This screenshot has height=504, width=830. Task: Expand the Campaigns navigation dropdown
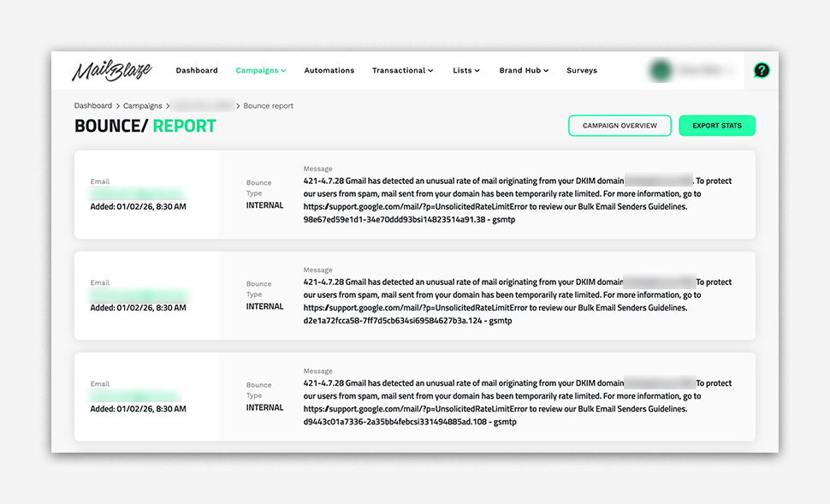point(261,71)
